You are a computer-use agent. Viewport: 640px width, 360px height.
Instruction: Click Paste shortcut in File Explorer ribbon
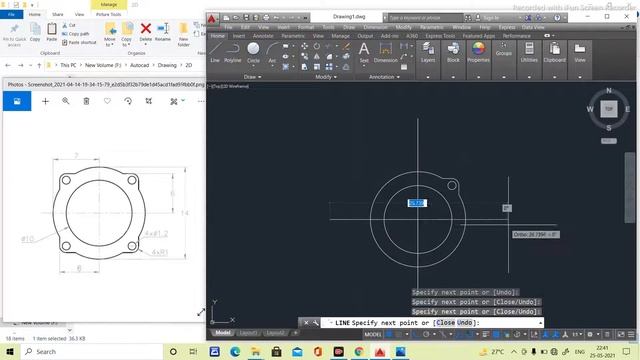pyautogui.click(x=79, y=42)
